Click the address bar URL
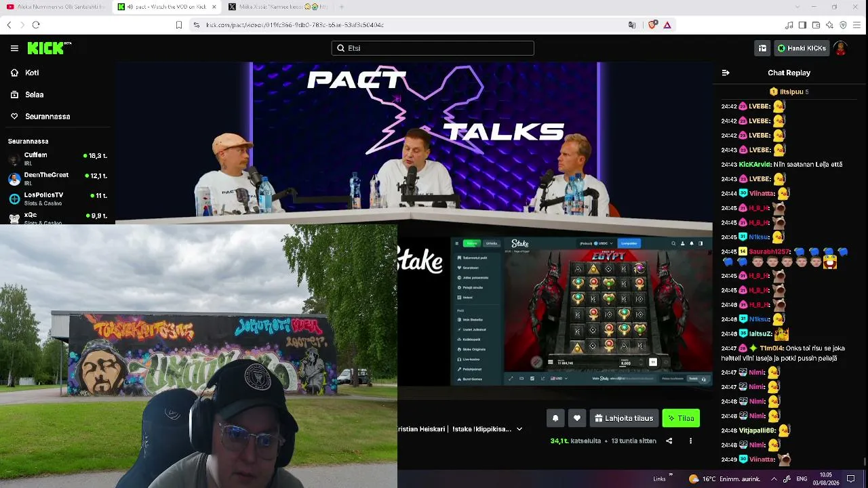 point(295,25)
